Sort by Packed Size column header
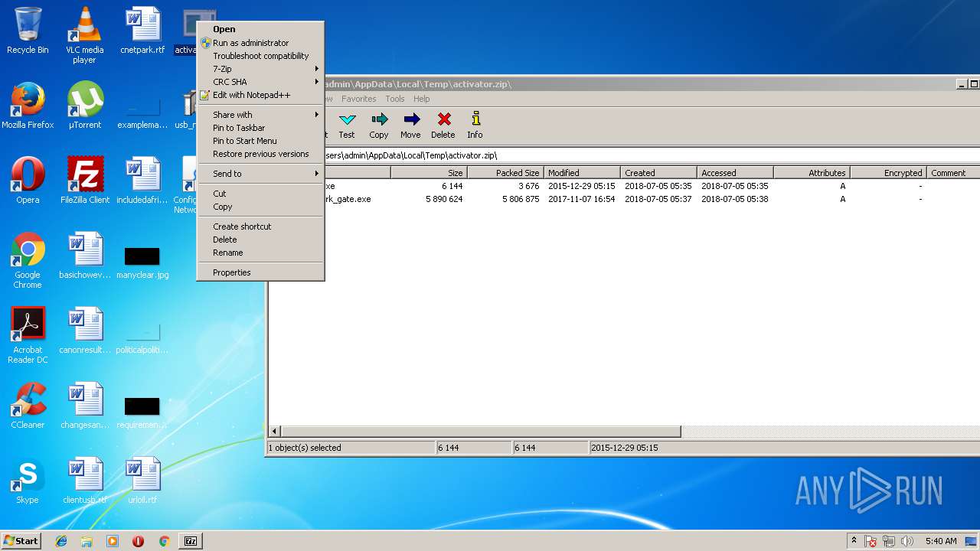The width and height of the screenshot is (980, 551). 505,173
